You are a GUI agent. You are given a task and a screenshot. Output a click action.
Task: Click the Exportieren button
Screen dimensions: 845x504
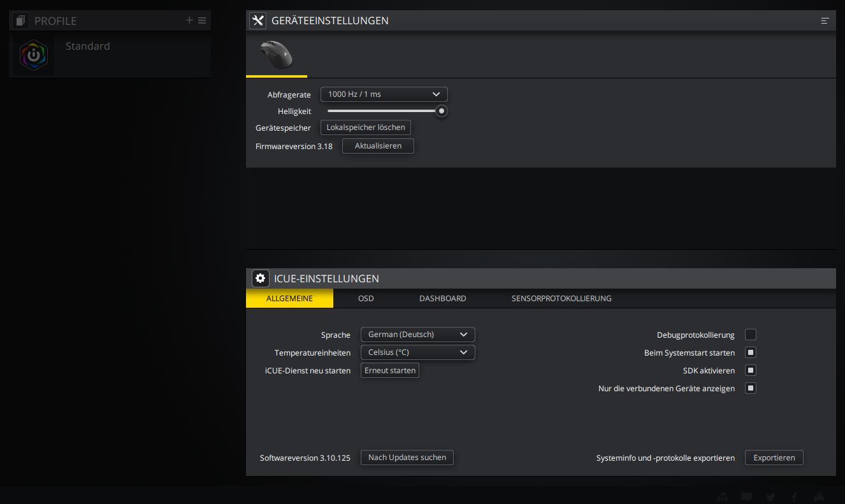point(774,457)
